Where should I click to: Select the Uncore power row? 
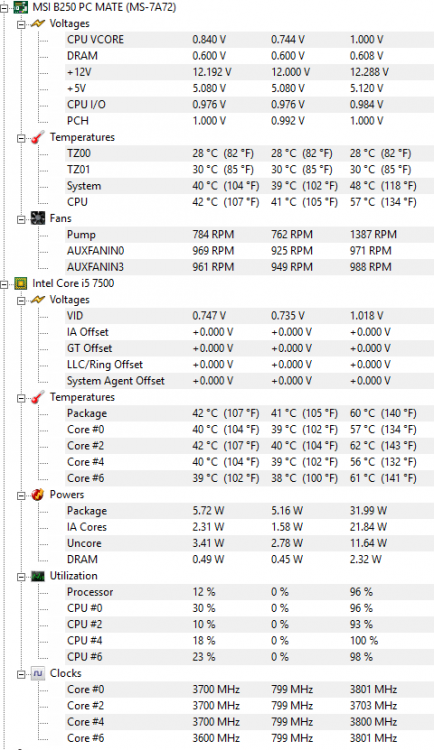[x=249, y=543]
